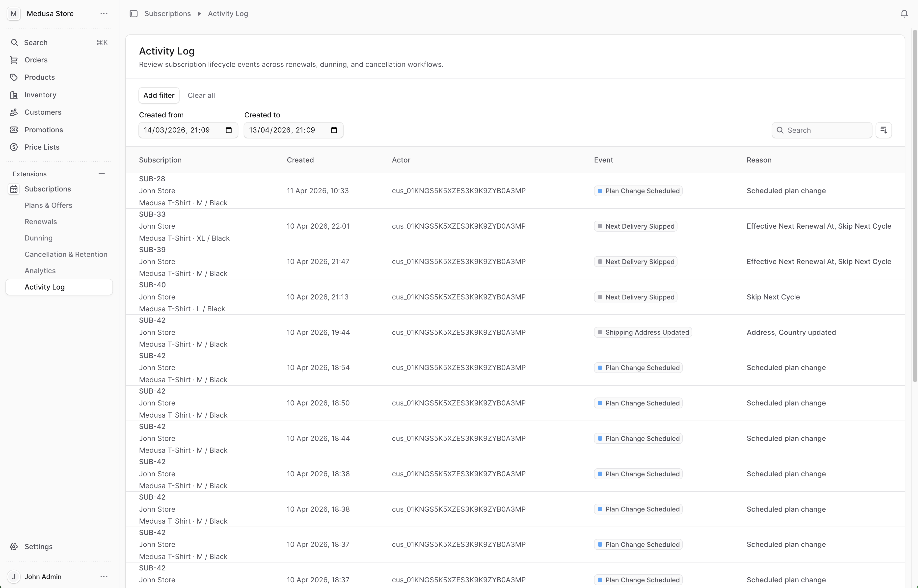Click the Medusa Store avatar
The width and height of the screenshot is (918, 588).
(x=14, y=14)
